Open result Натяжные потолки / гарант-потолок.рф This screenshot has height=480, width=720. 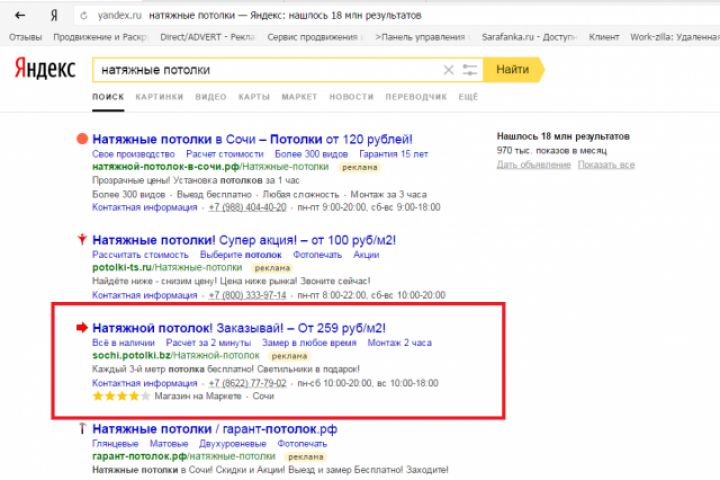click(x=214, y=429)
